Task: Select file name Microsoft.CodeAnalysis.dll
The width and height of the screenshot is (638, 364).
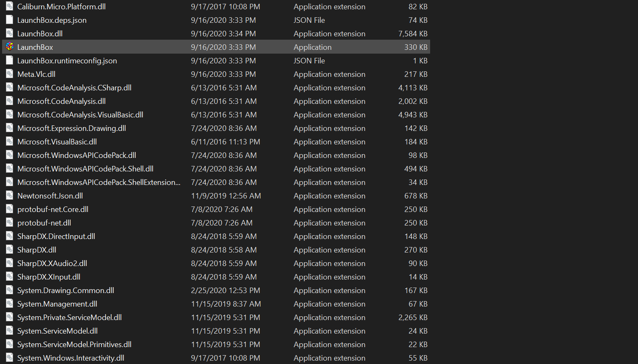Action: coord(61,101)
